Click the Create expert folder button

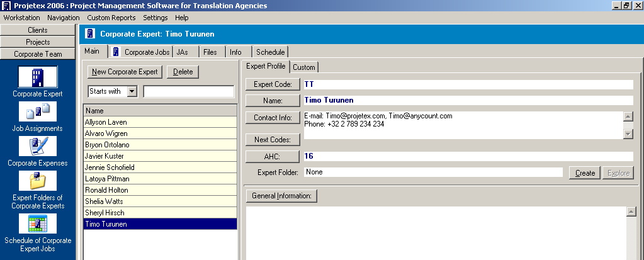click(584, 172)
